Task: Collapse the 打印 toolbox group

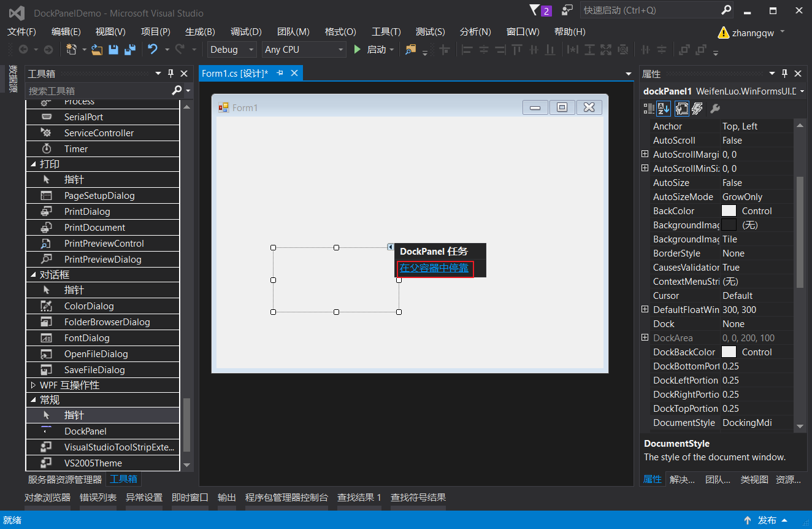Action: coord(33,164)
